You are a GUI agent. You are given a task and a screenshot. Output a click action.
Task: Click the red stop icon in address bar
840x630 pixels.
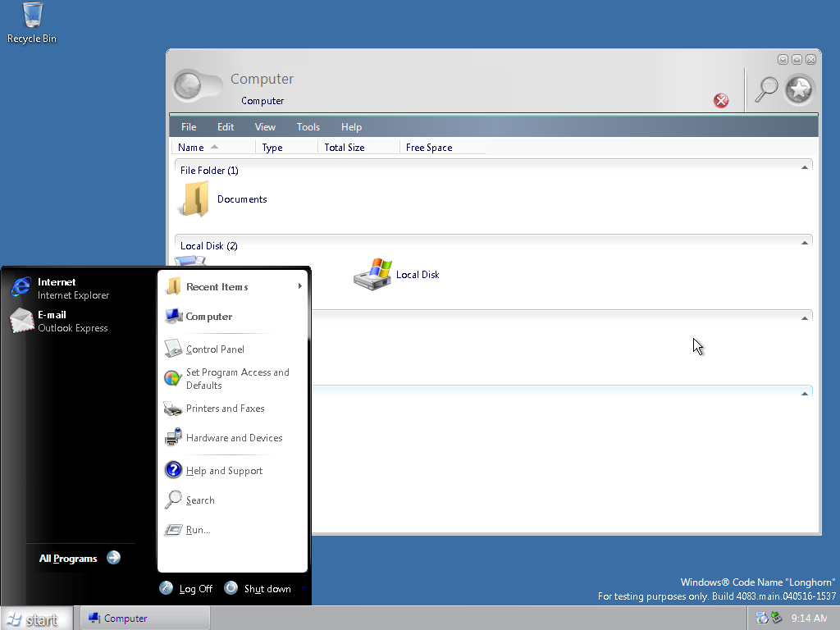pos(721,101)
